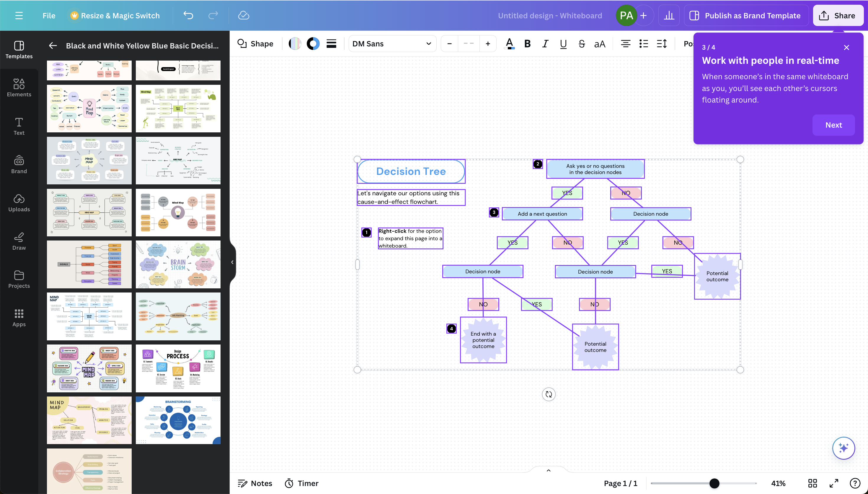Open the Notes panel
Viewport: 868px width, 494px height.
[x=255, y=483]
